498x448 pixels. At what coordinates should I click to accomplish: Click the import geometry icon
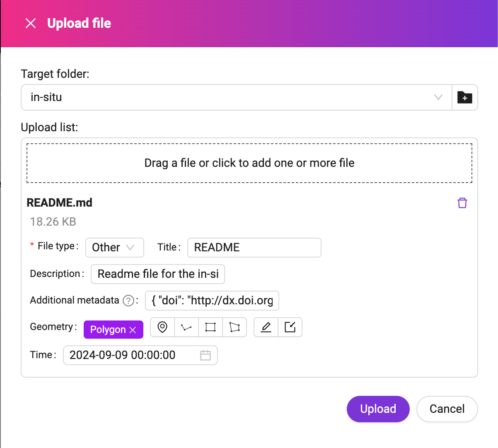click(290, 327)
